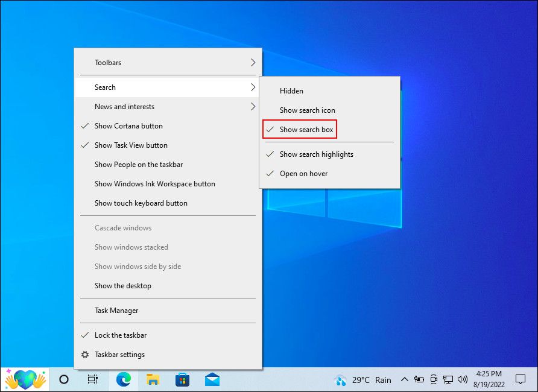Viewport: 538px width, 392px height.
Task: Toggle Show Cortana button option
Action: coord(128,125)
